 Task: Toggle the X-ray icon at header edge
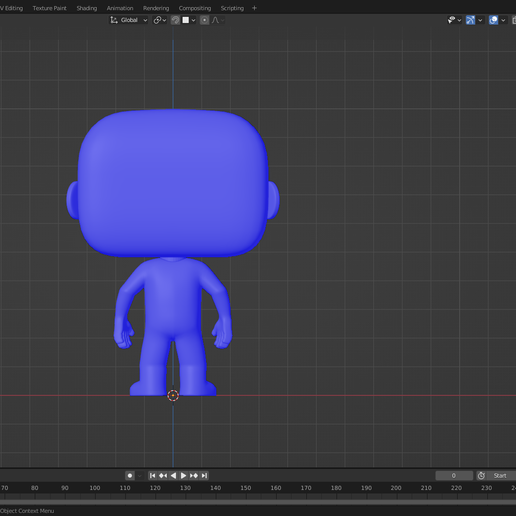514,20
